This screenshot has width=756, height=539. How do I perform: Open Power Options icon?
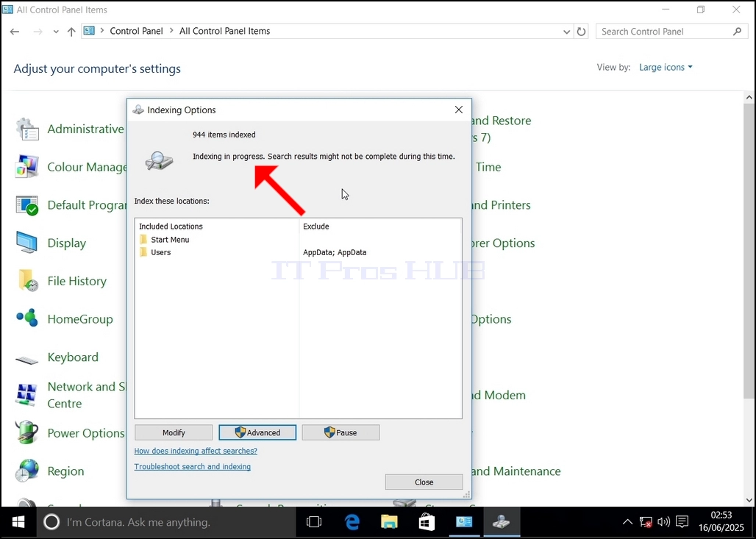click(27, 433)
